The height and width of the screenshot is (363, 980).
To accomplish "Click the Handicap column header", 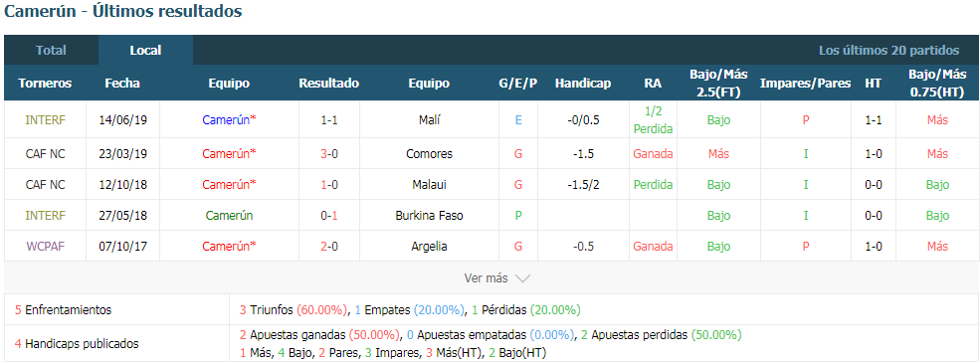I will [582, 84].
